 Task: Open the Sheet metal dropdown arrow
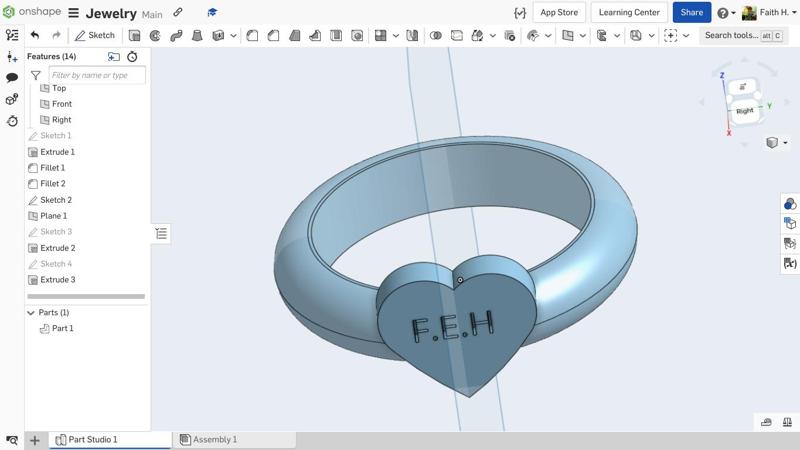[x=617, y=36]
